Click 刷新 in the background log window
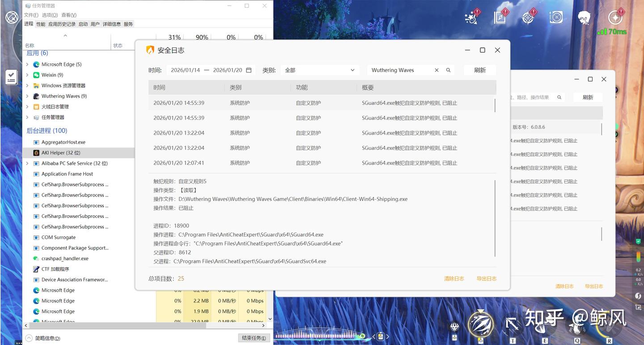The image size is (644, 345). tap(588, 97)
